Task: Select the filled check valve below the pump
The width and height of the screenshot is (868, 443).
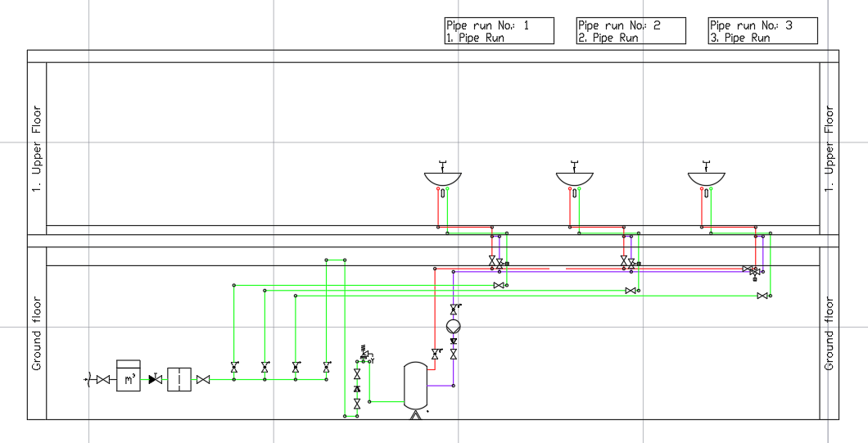Action: [454, 341]
